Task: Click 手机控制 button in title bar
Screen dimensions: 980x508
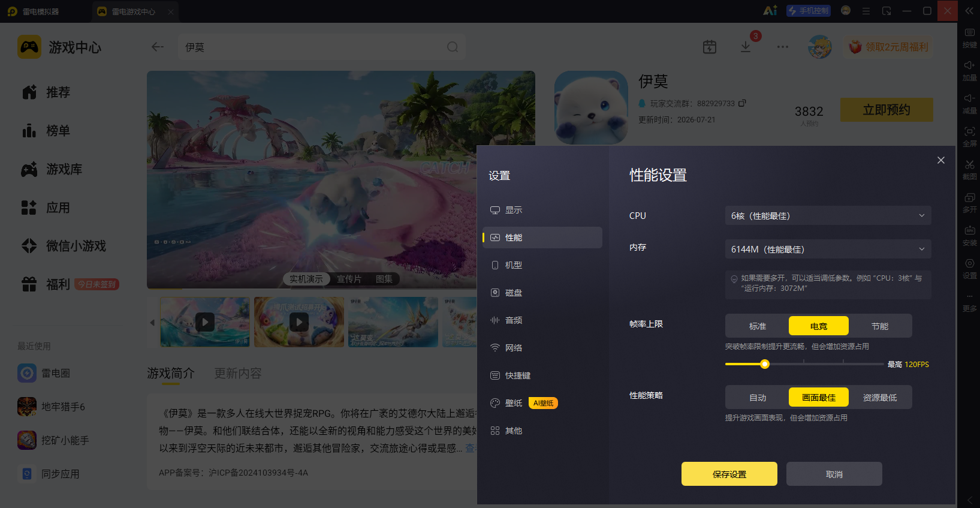Action: pos(809,11)
